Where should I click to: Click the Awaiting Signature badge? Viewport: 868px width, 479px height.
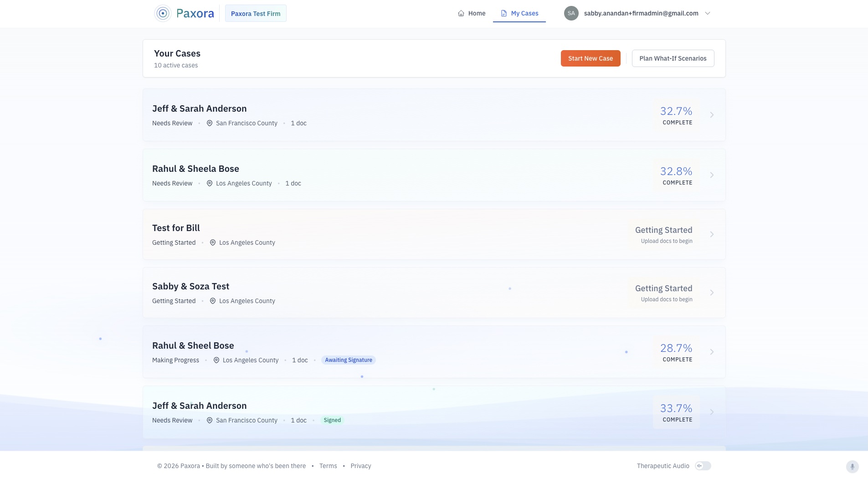349,360
